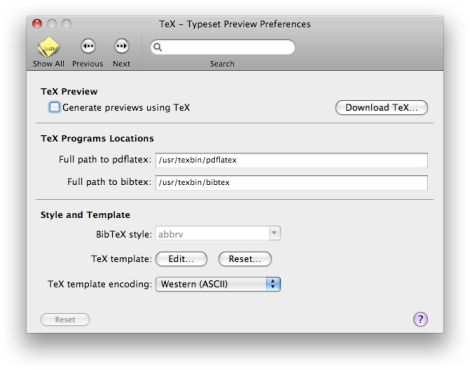Click the magnifying glass search icon
Screen dimensions: 470x370
[x=158, y=47]
